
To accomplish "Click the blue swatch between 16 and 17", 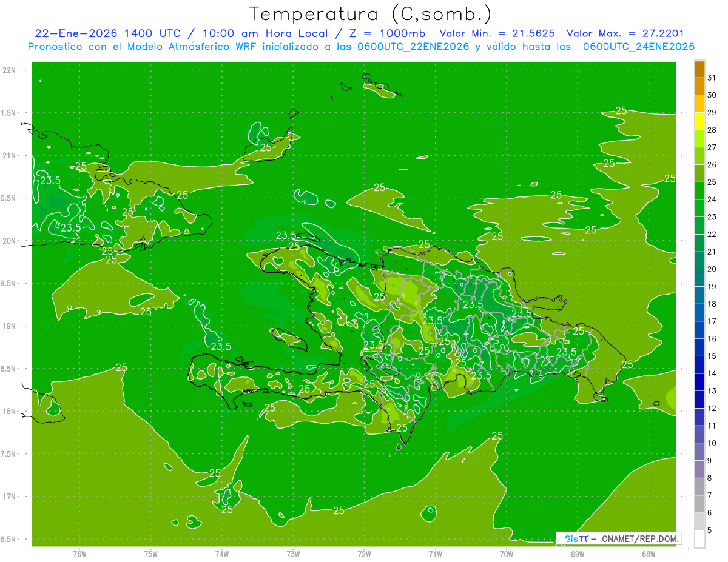I will tap(699, 330).
